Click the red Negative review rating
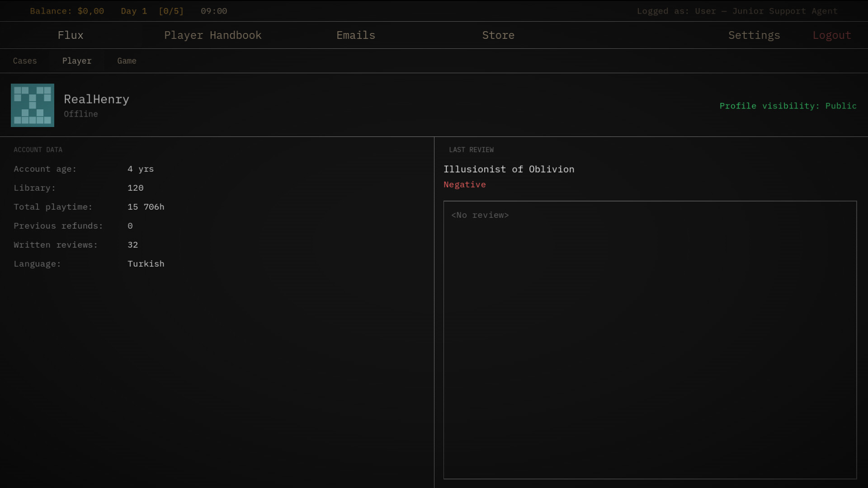Viewport: 868px width, 488px height. pyautogui.click(x=465, y=185)
